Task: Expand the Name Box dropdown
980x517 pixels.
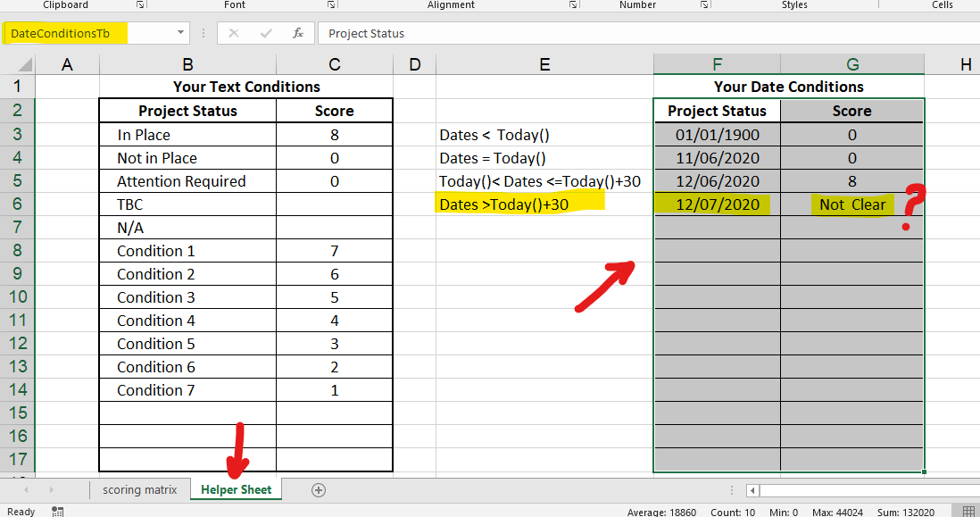Action: 180,32
